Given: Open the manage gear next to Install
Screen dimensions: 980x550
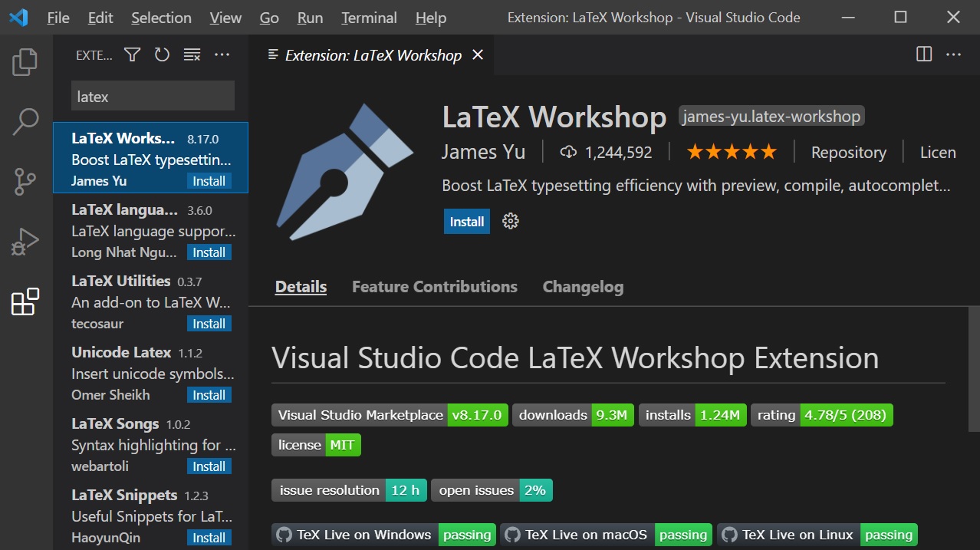Looking at the screenshot, I should 511,222.
